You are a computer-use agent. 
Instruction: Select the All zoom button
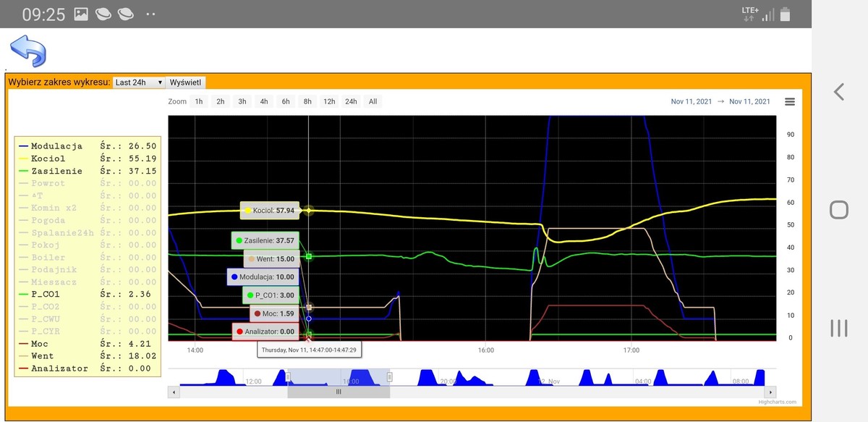[x=373, y=102]
